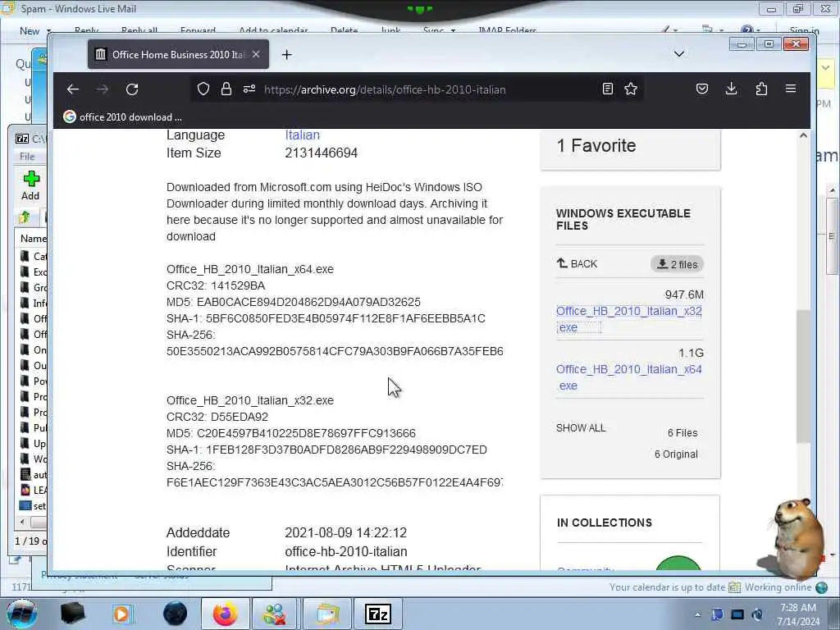Click the Working online status in Live Mail
This screenshot has width=840, height=630.
click(778, 587)
